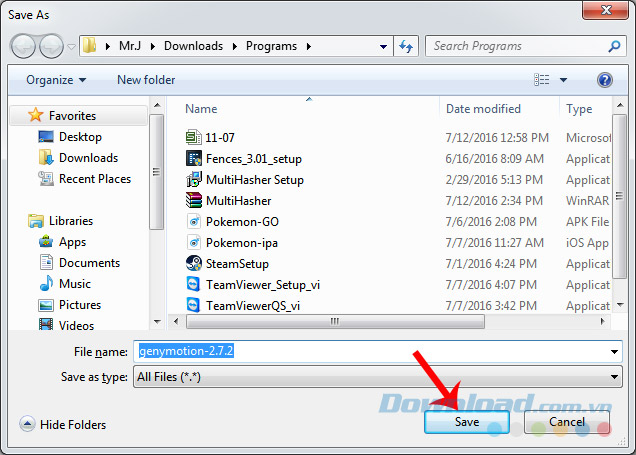636x455 pixels.
Task: Click the 7/1/2016 4:24 PM date cell
Action: [x=491, y=264]
